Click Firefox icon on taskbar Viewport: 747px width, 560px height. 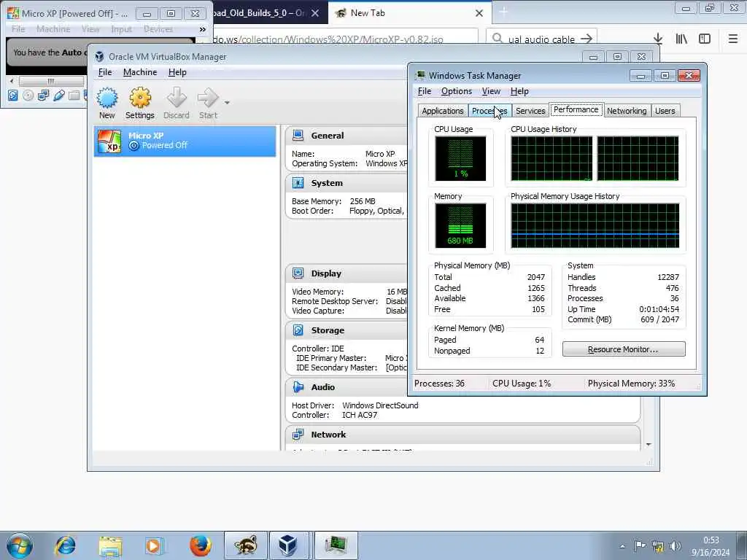tap(200, 545)
